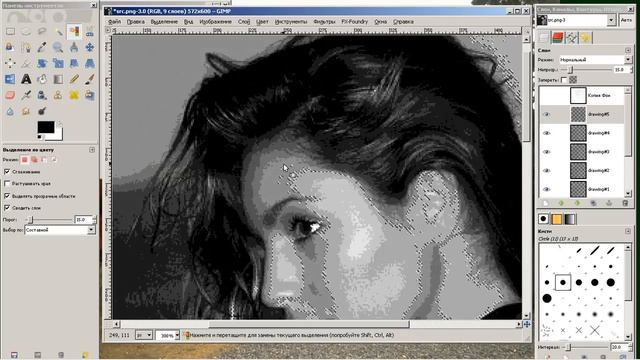Open the Файл menu
This screenshot has width=640, height=360.
(114, 22)
